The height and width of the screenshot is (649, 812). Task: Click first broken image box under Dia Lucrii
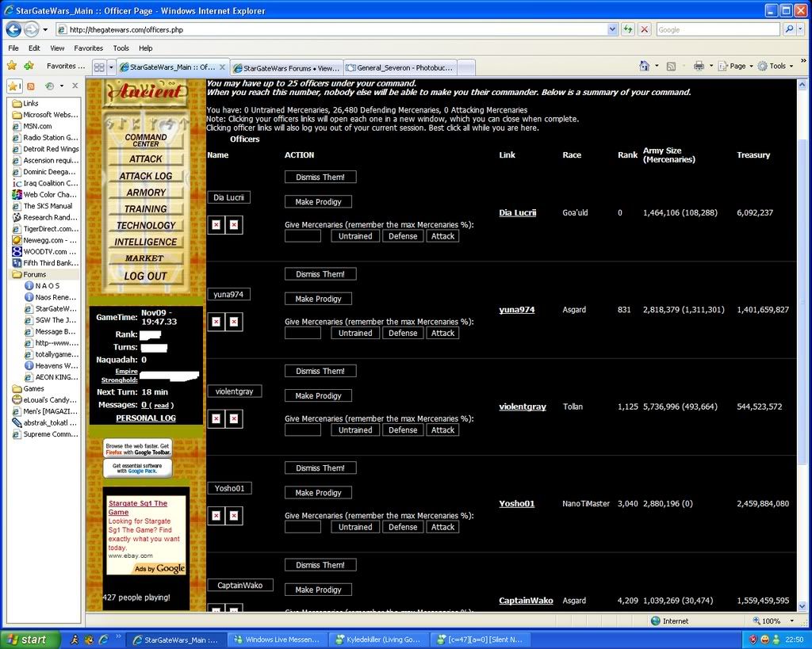coord(216,225)
